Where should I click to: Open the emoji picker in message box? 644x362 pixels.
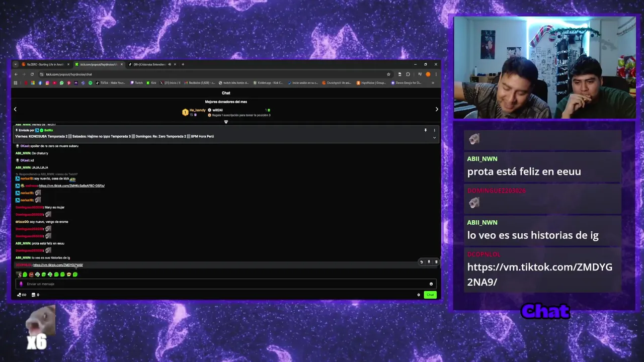click(431, 284)
